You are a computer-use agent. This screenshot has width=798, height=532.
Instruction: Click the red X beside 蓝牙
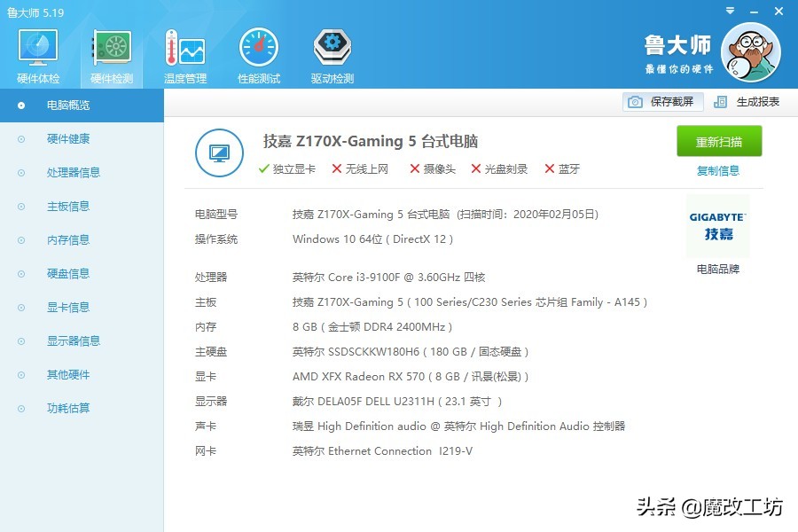(x=551, y=168)
